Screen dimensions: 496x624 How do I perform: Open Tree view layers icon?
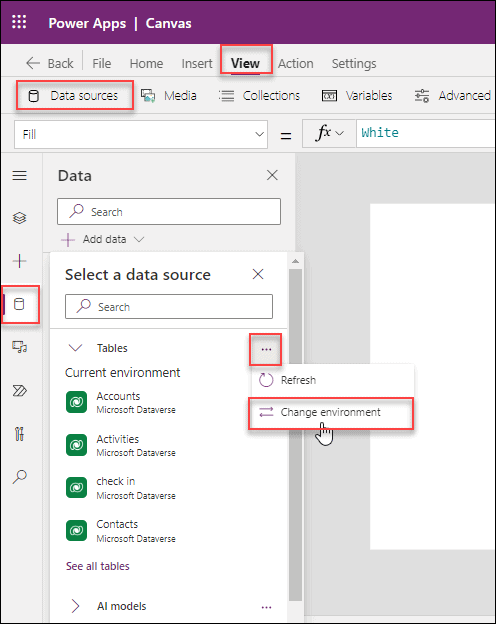20,218
